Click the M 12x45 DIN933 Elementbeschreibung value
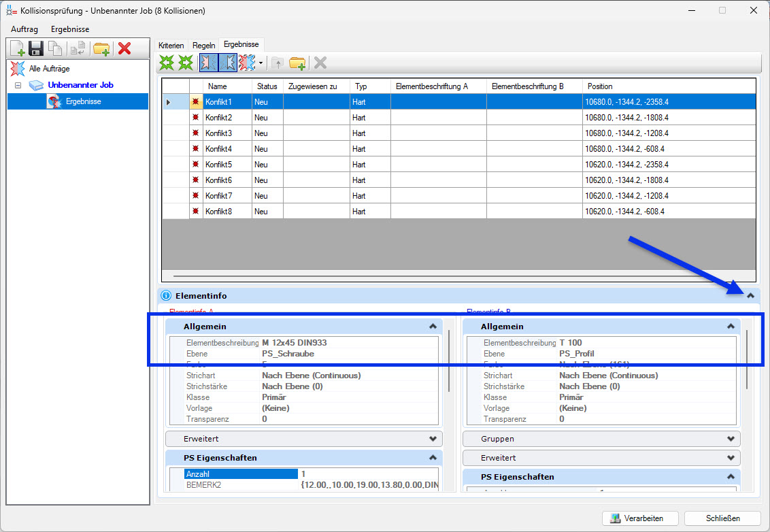Viewport: 770px width, 532px height. [x=295, y=342]
